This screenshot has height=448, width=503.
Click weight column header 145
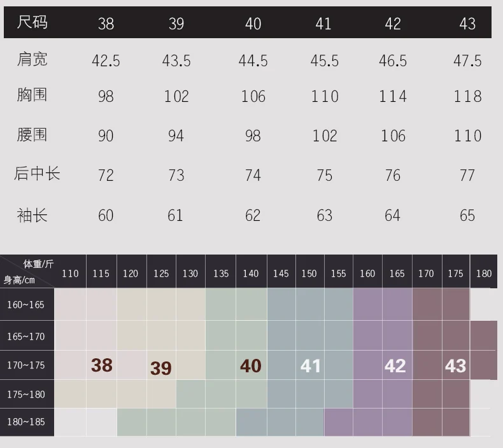[281, 274]
